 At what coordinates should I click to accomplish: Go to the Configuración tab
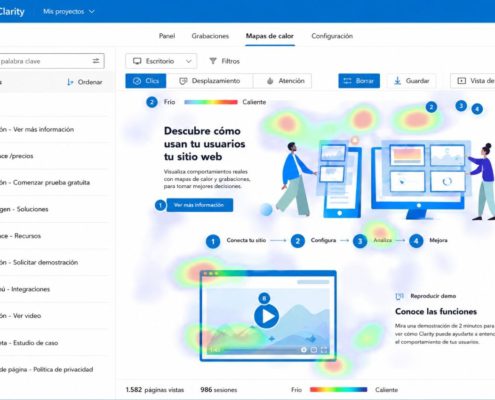332,36
